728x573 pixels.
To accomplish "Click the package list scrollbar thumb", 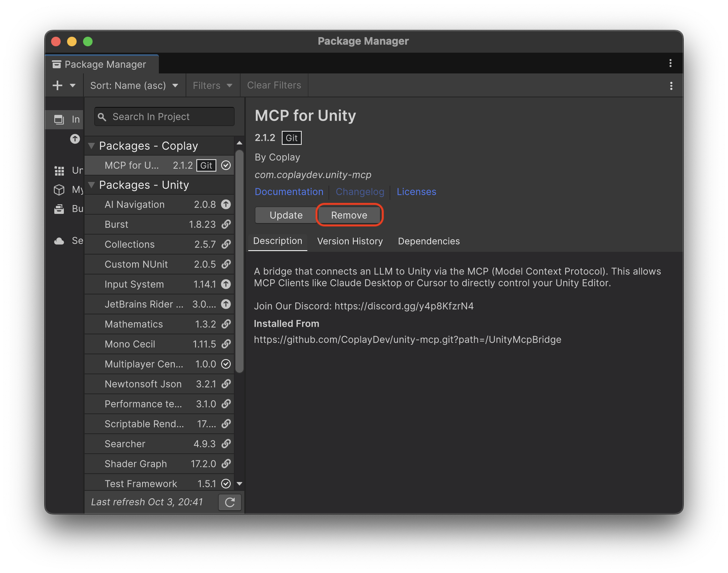I will click(239, 261).
